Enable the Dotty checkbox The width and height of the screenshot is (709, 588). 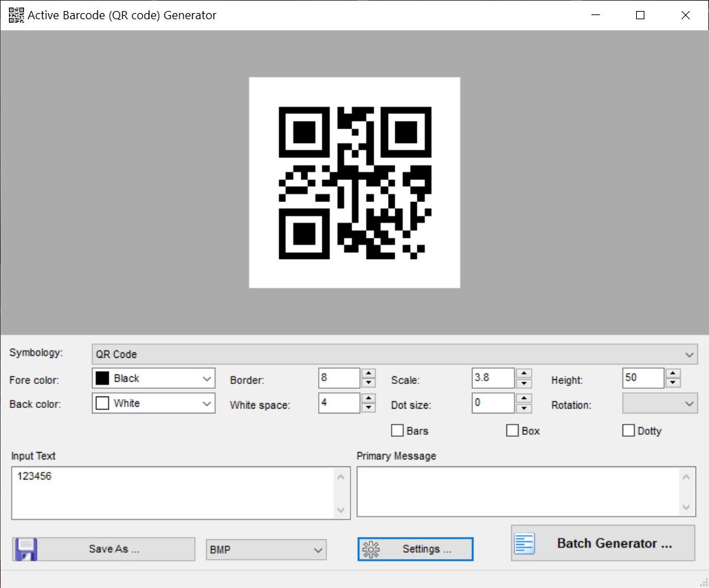[629, 431]
